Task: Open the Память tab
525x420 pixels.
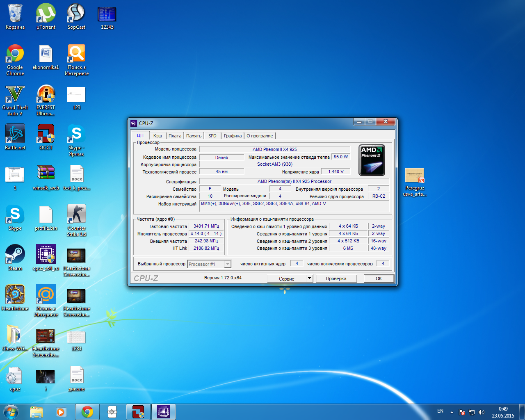Action: coord(194,136)
